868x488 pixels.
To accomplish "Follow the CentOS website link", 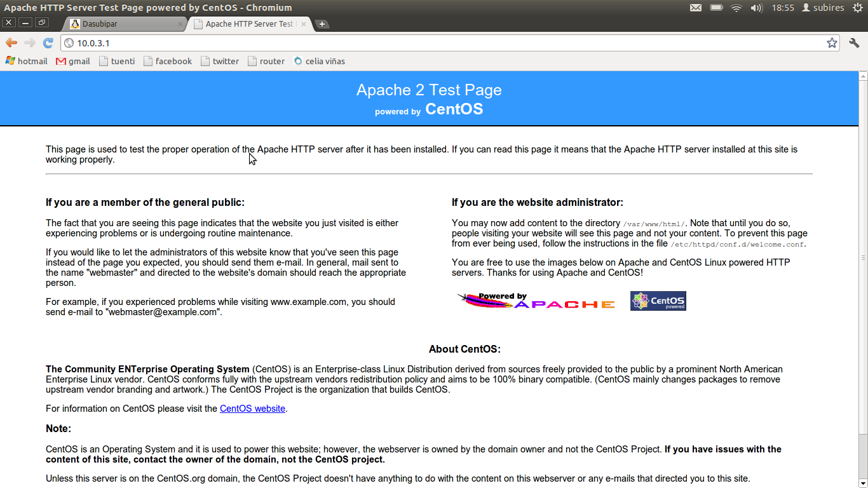I will 252,409.
